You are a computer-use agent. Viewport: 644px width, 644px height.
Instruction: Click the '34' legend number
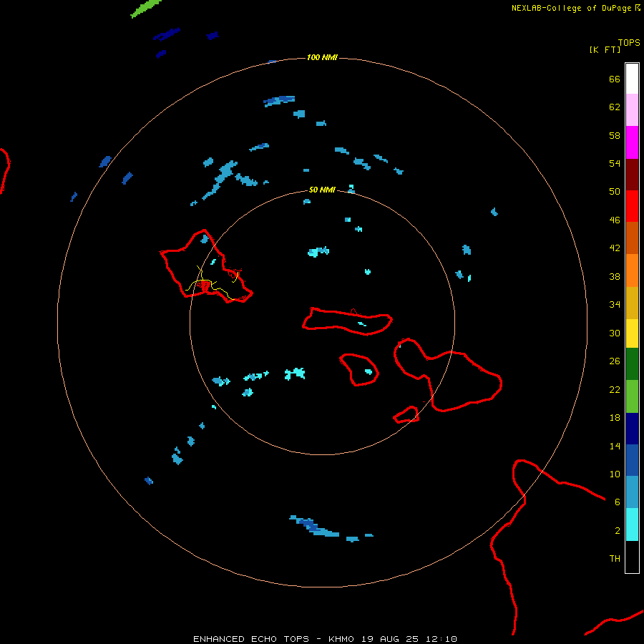[615, 304]
